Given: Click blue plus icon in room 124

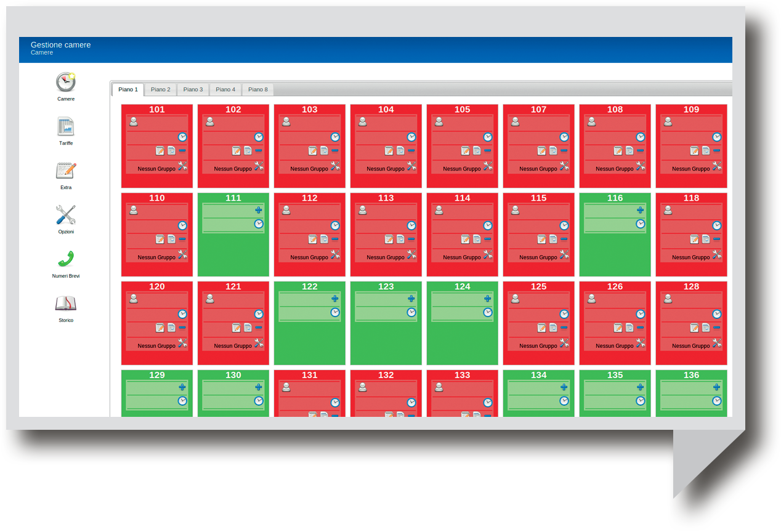Looking at the screenshot, I should (x=488, y=299).
